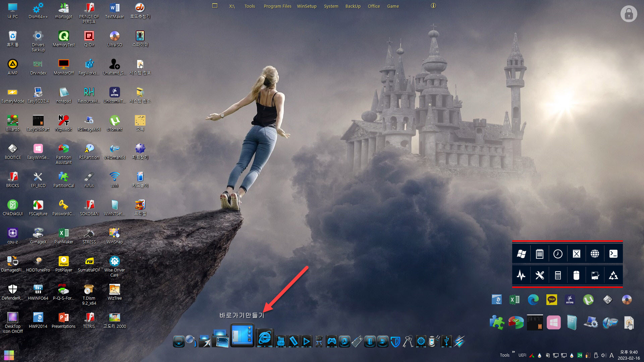Expand the taskbar Tools toolbar chevron

point(513,352)
